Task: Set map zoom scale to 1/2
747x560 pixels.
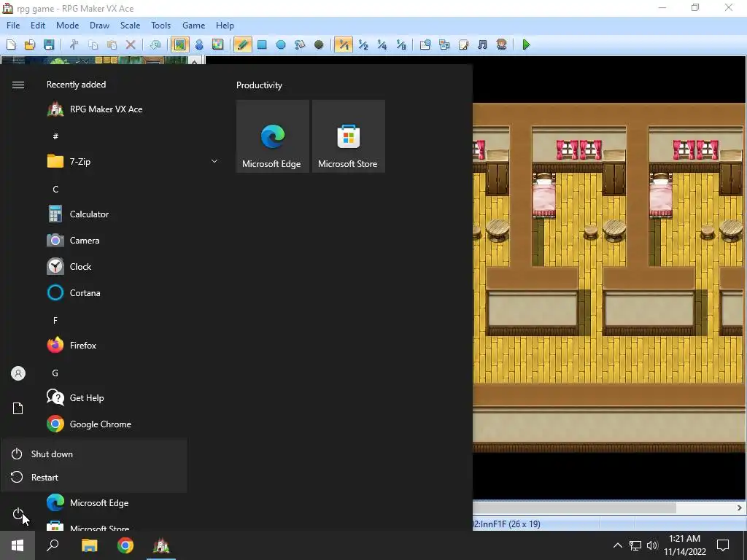Action: click(x=363, y=44)
